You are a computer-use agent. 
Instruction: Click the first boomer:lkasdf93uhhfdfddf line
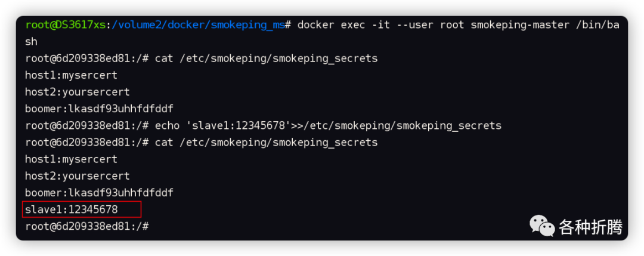[99, 109]
